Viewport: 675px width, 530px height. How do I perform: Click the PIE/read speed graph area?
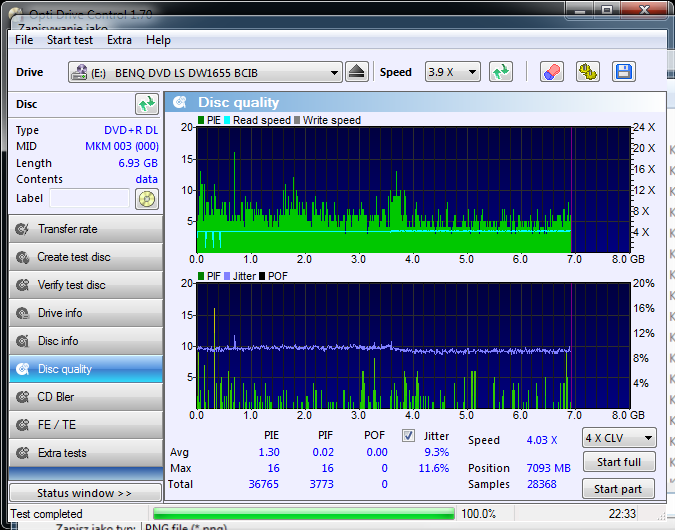pos(413,189)
